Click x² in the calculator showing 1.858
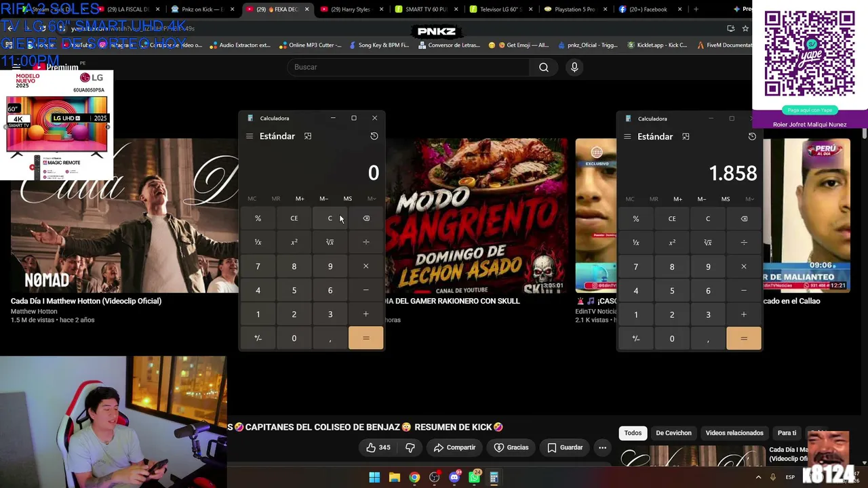 672,243
